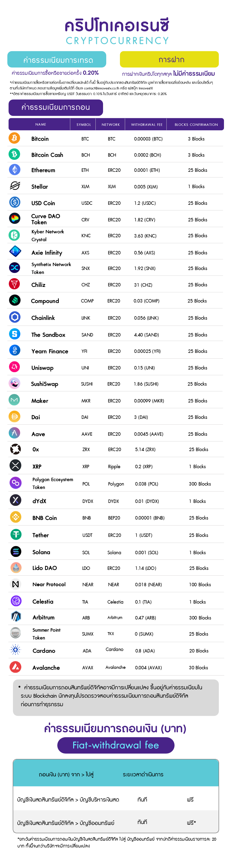Click the Fiat-withdrawal fee button

coord(116,745)
